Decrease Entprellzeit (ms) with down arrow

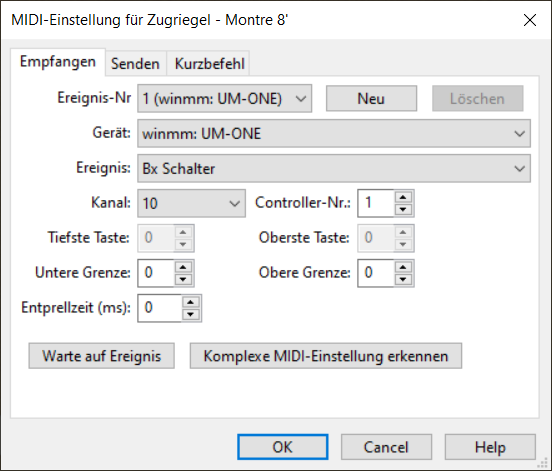click(x=191, y=315)
